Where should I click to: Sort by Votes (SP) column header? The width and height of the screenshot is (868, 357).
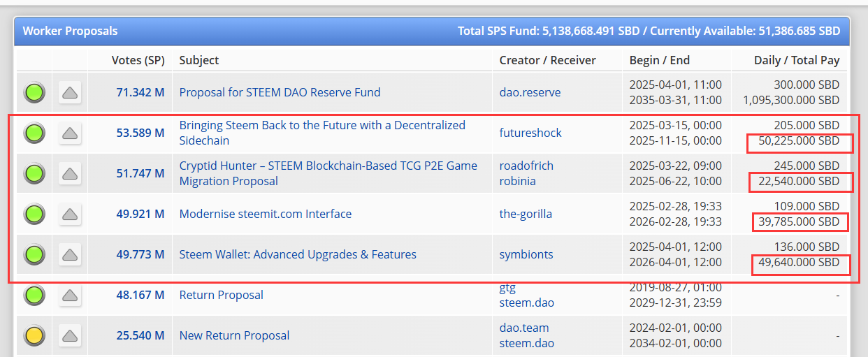[138, 60]
